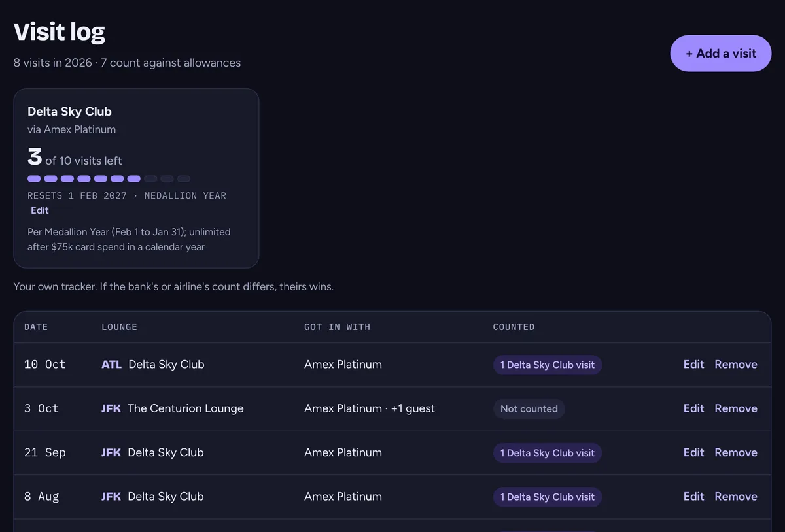Image resolution: width=785 pixels, height=532 pixels.
Task: Click the visits-left progress dots
Action: pyautogui.click(x=109, y=178)
